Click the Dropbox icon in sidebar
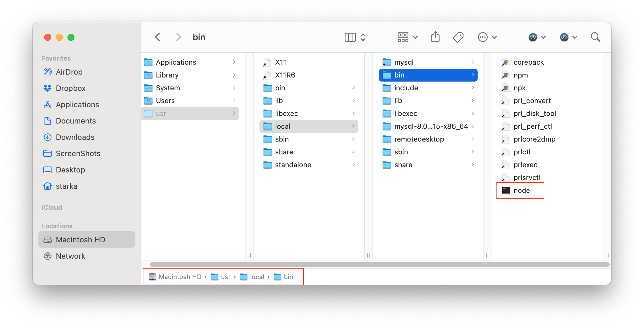Image resolution: width=644 pixels, height=328 pixels. pos(47,88)
